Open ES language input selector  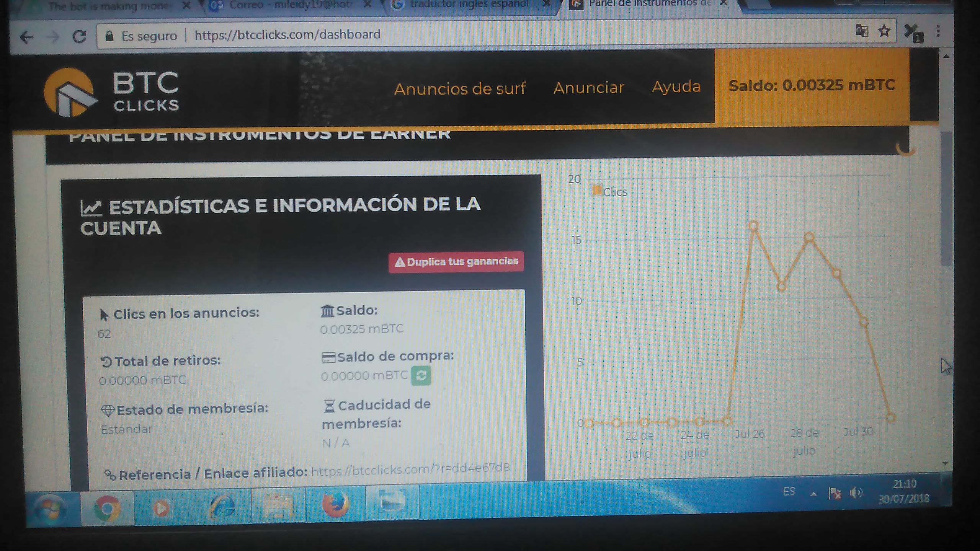click(789, 492)
